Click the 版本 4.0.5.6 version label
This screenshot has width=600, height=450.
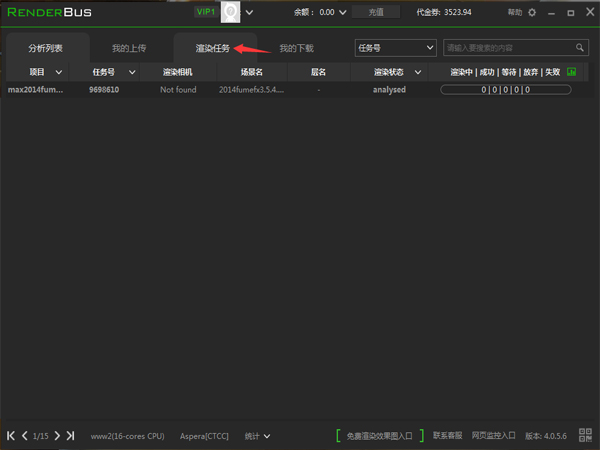click(546, 436)
